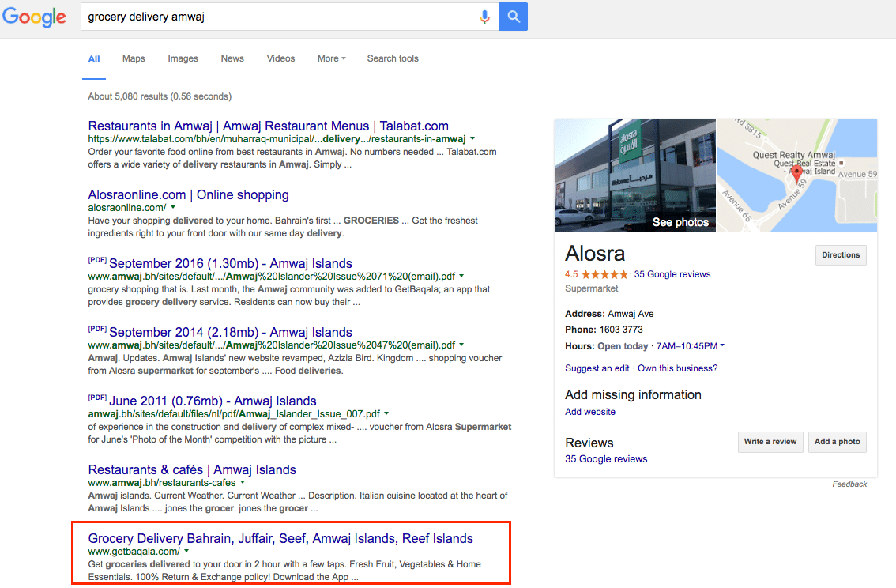Open the Videos tab
896x588 pixels.
click(x=280, y=58)
